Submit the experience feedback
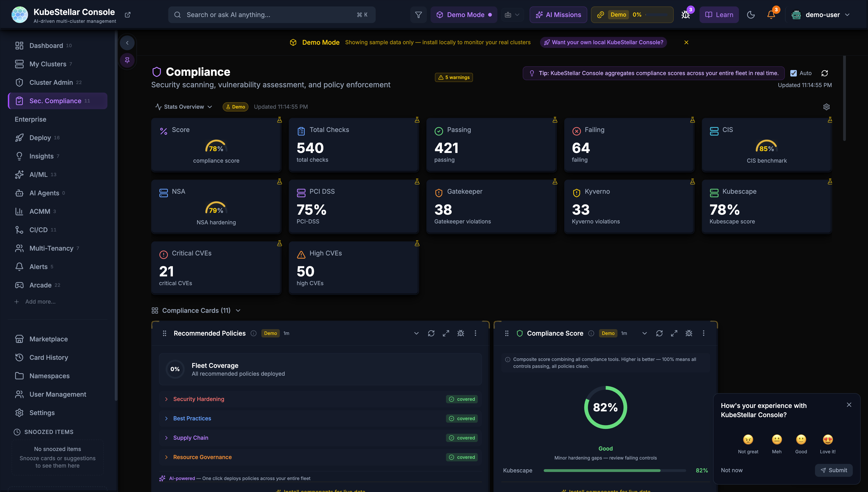Screen dimensions: 868x492 (x=833, y=470)
